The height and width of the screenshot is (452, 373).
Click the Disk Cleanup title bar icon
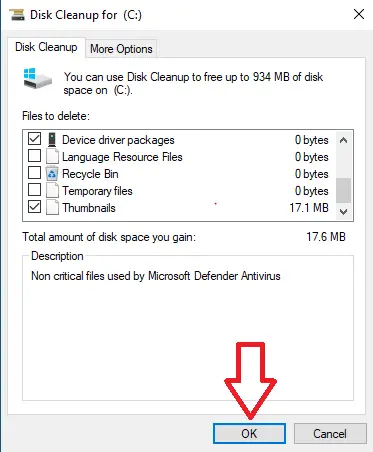(17, 15)
